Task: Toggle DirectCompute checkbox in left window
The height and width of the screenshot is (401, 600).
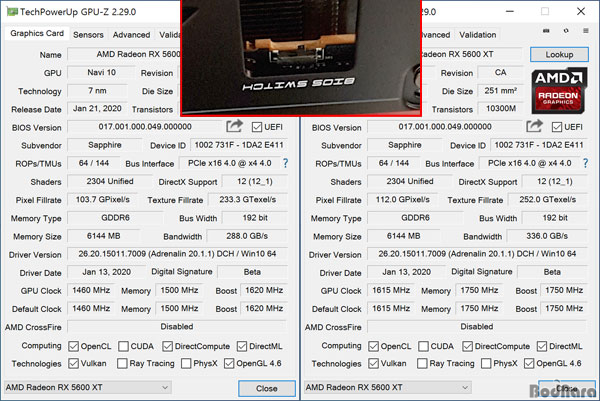Action: coord(167,346)
